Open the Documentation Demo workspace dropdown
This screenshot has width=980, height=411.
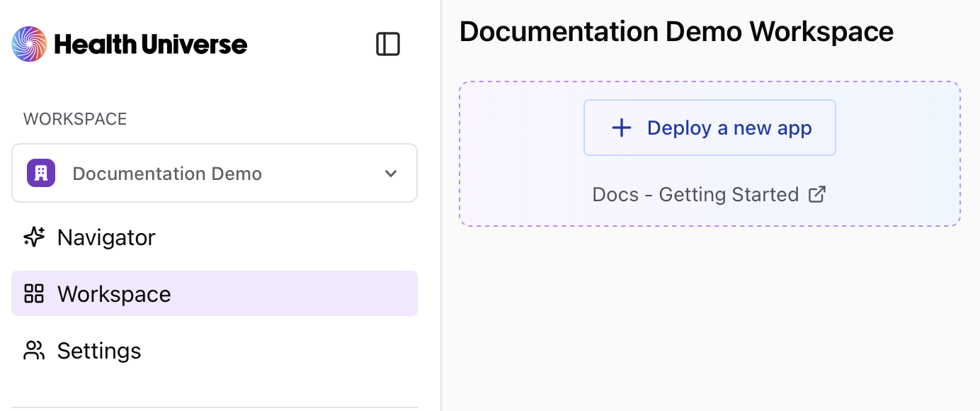coord(215,173)
